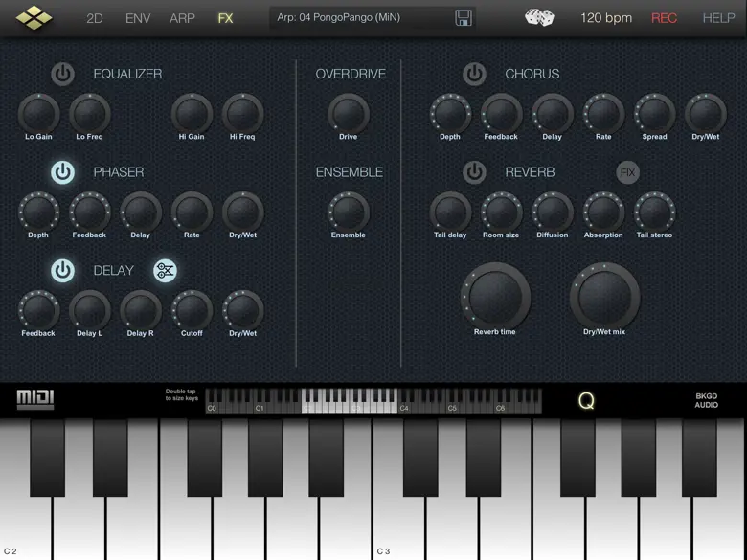
Task: Turn off the Delay power button
Action: pyautogui.click(x=62, y=271)
